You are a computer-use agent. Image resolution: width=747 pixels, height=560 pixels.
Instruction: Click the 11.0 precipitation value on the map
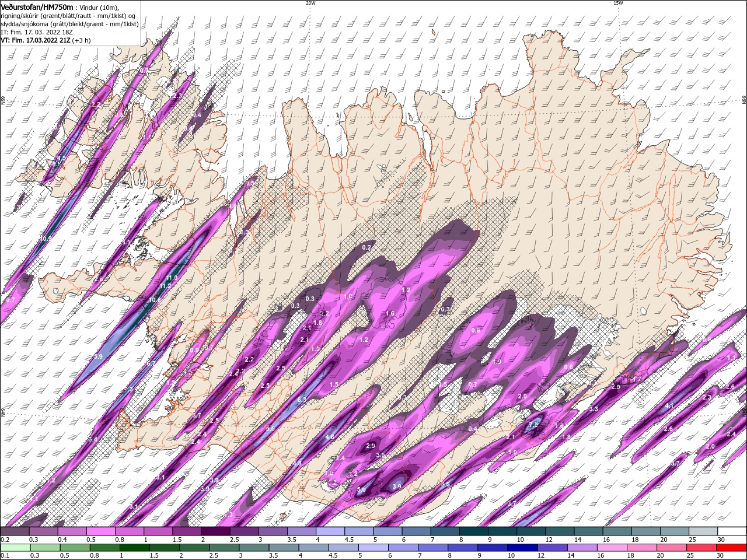pyautogui.click(x=172, y=278)
